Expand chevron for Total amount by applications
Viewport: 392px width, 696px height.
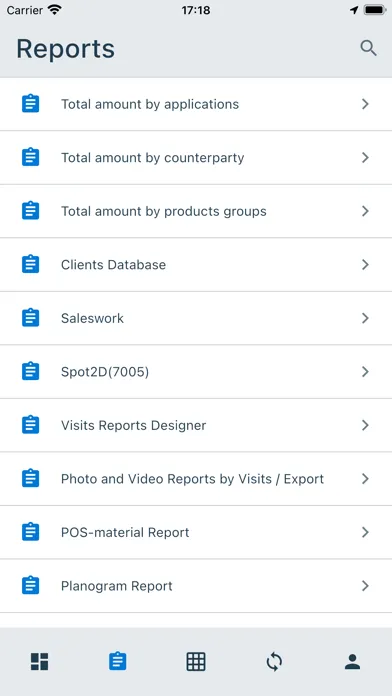(x=365, y=104)
